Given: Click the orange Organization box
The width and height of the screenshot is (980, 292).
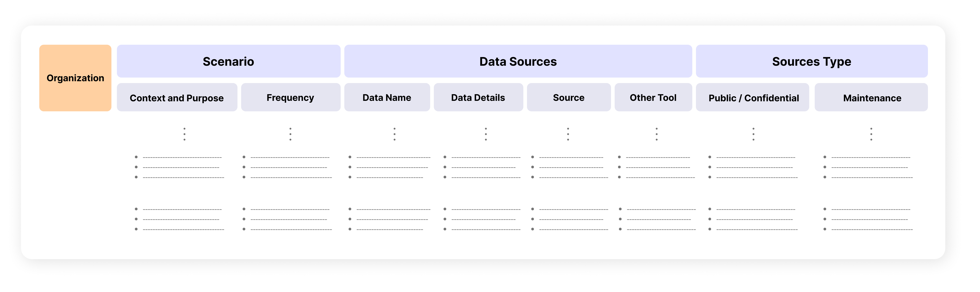Looking at the screenshot, I should [75, 78].
